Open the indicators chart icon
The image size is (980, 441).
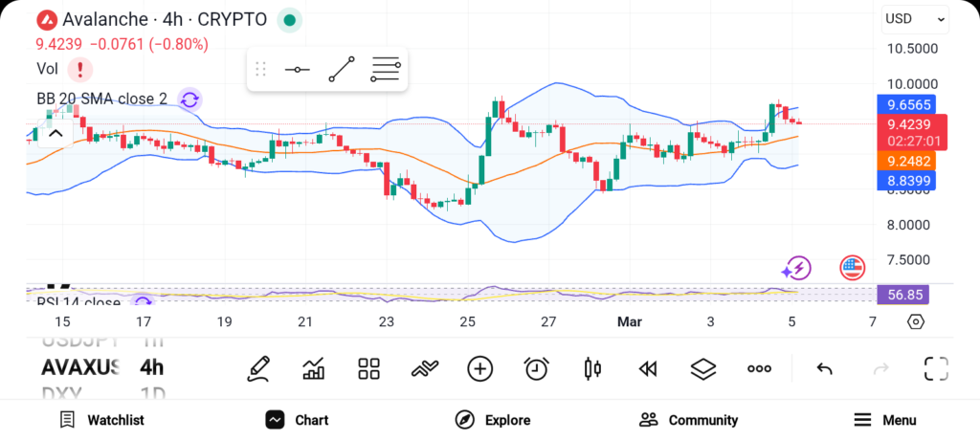(x=313, y=368)
